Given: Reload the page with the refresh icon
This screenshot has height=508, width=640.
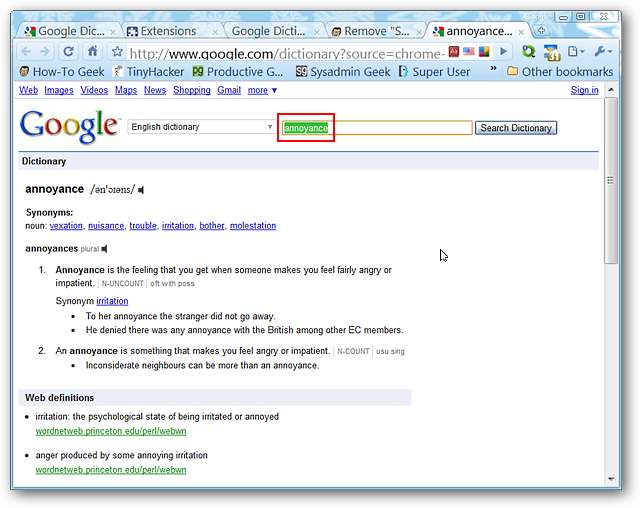Looking at the screenshot, I should click(x=69, y=51).
